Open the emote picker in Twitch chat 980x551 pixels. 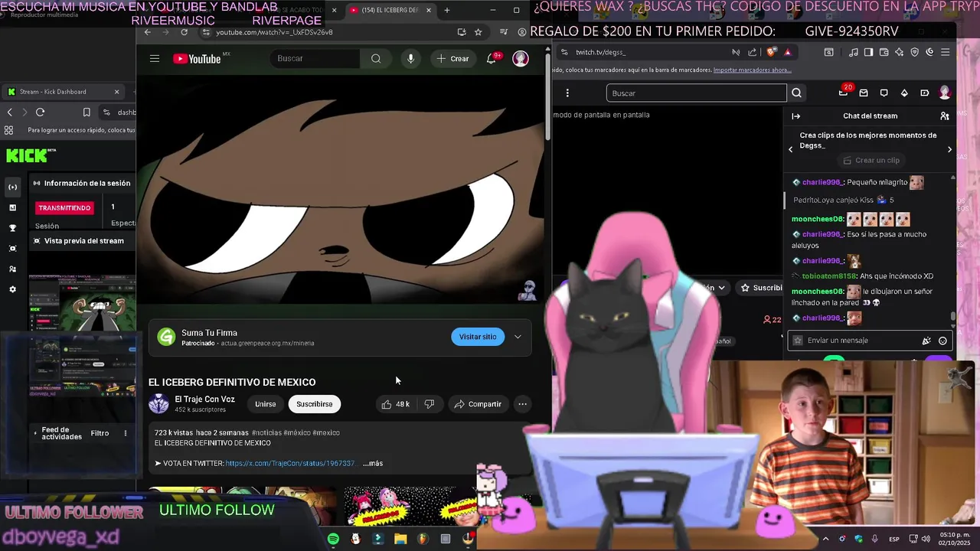point(942,341)
